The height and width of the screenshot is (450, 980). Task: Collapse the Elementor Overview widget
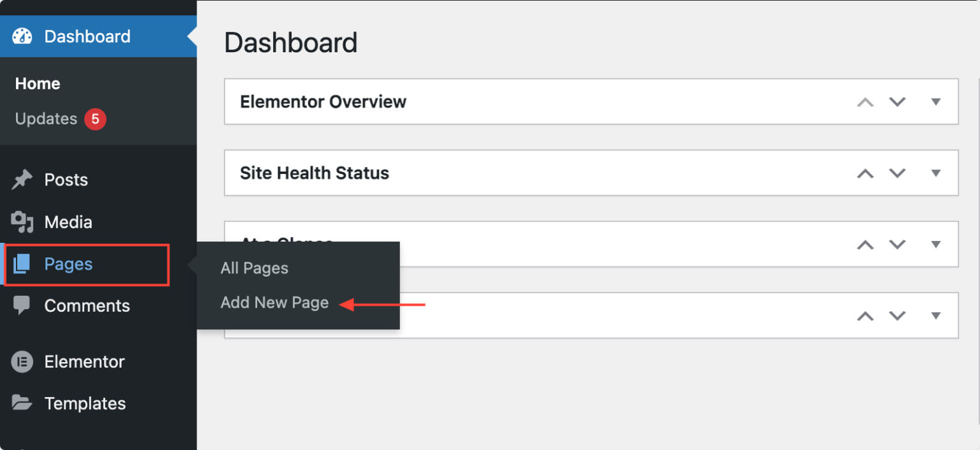point(865,101)
